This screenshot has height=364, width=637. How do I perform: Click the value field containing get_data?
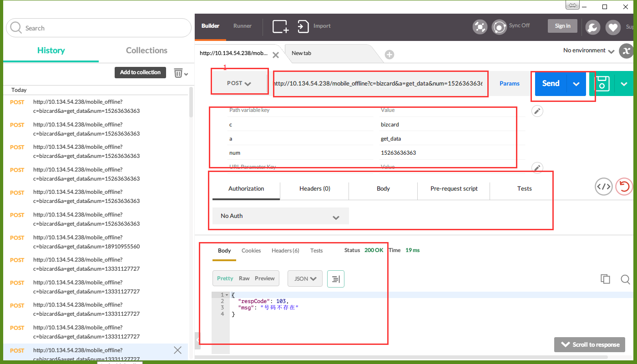pyautogui.click(x=452, y=139)
